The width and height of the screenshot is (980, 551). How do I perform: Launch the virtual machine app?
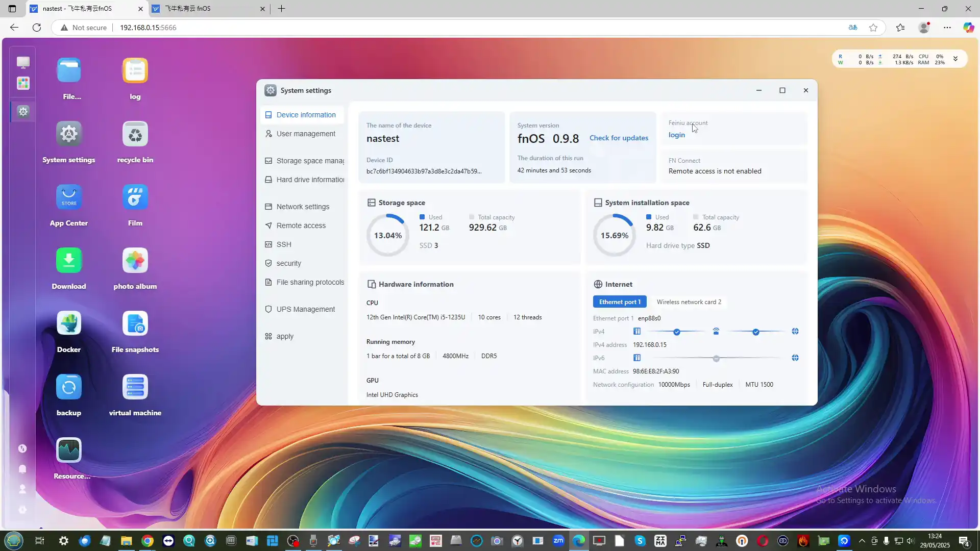coord(135,387)
